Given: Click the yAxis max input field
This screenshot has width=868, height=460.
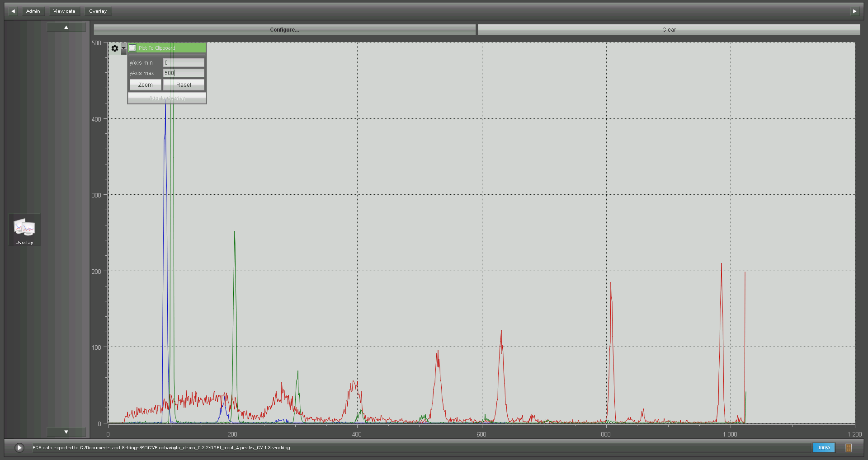Looking at the screenshot, I should tap(184, 73).
